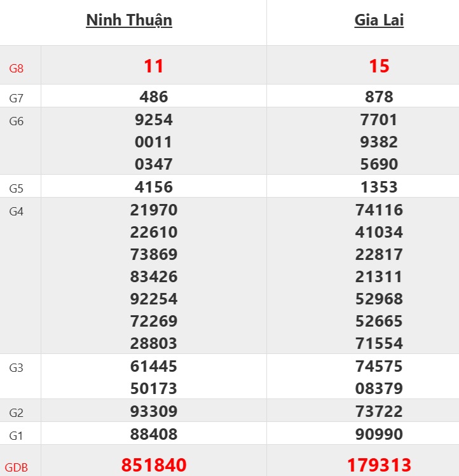This screenshot has height=476, width=459.
Task: Select the G1 number 90990
Action: pyautogui.click(x=379, y=434)
